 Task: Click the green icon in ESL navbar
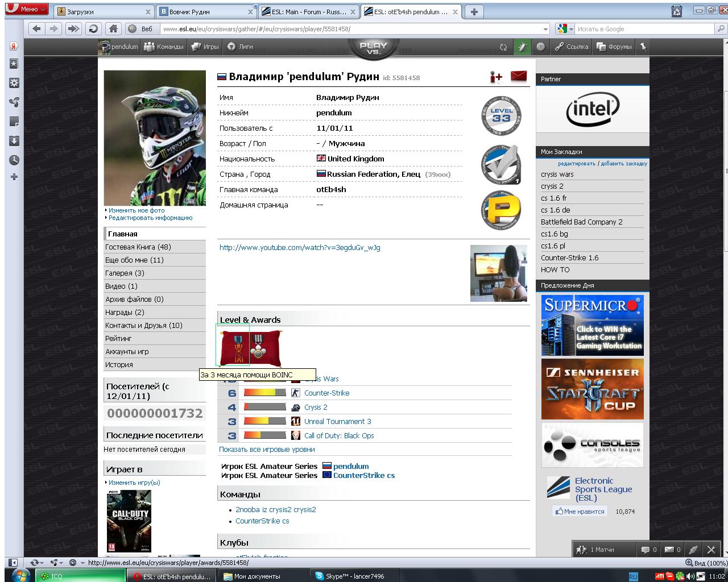(522, 47)
